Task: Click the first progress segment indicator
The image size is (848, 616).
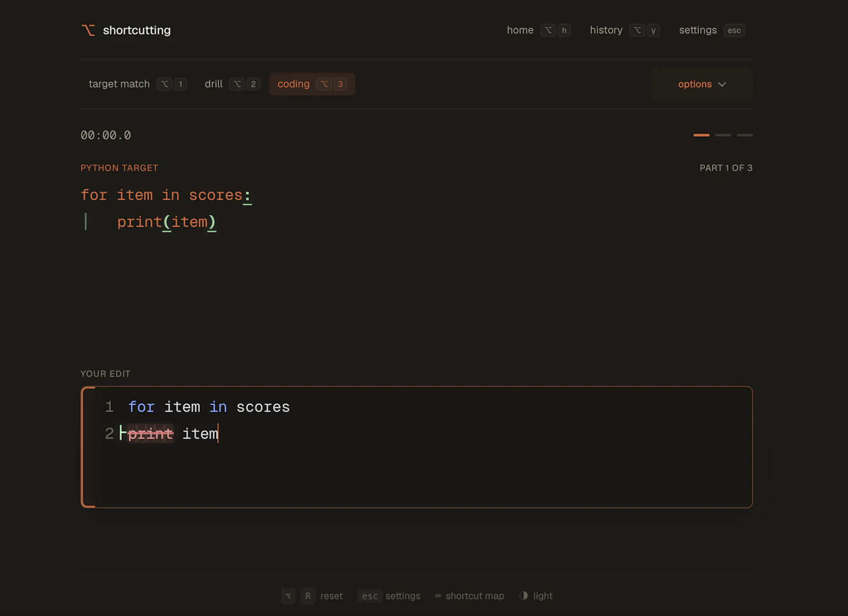Action: tap(701, 135)
